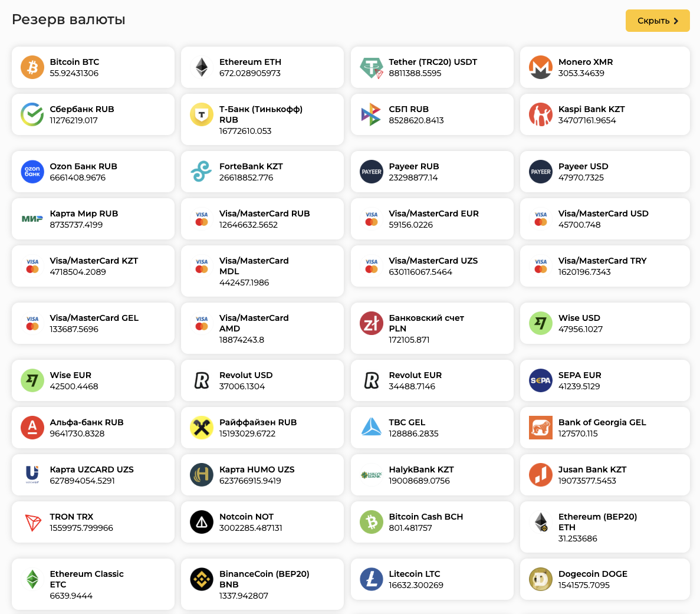Click the Tether TRC20 USDT icon
The height and width of the screenshot is (614, 700).
point(372,67)
